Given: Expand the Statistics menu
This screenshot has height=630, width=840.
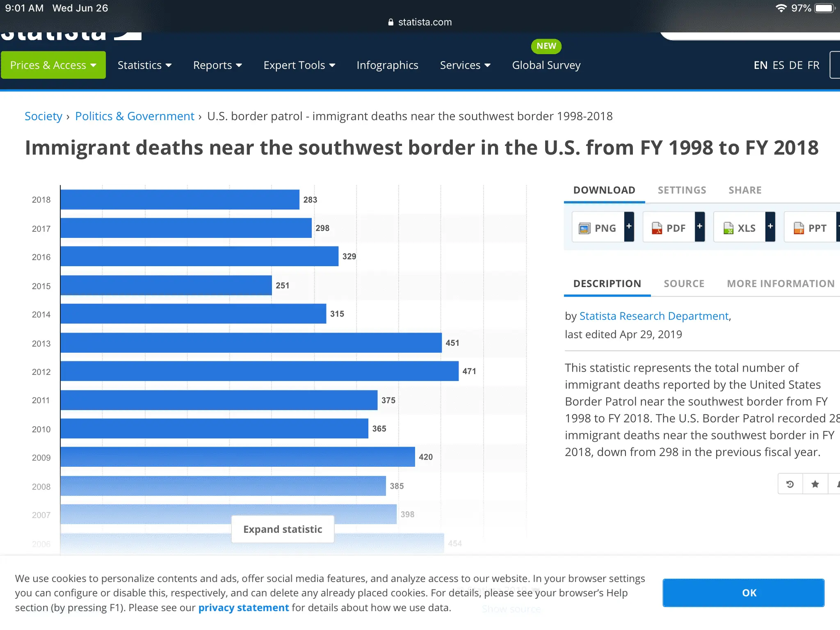Looking at the screenshot, I should pos(144,65).
